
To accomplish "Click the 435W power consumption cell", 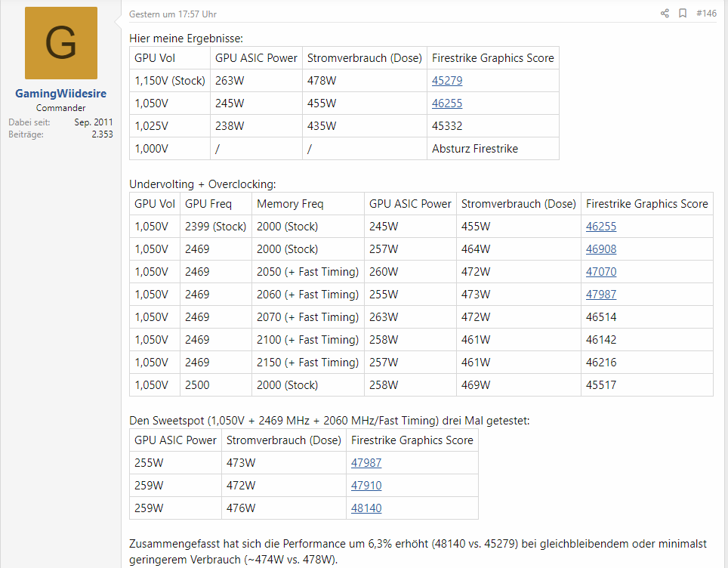I will (365, 126).
